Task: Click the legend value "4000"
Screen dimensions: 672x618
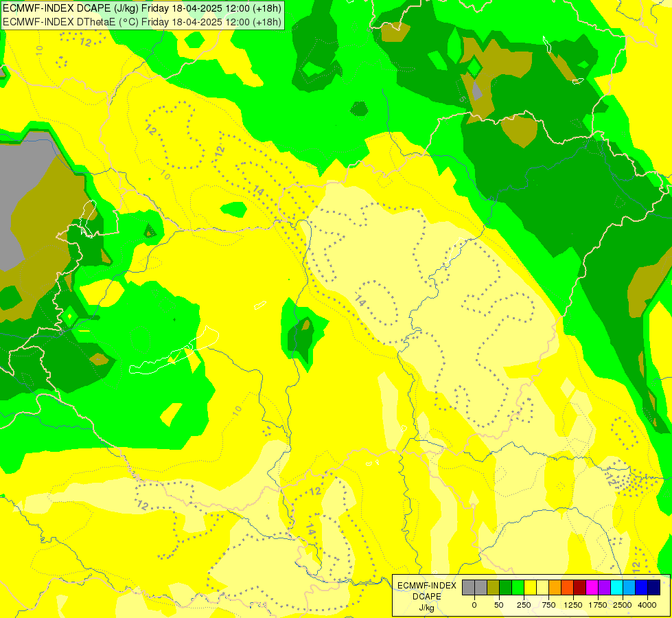Action: 647,605
